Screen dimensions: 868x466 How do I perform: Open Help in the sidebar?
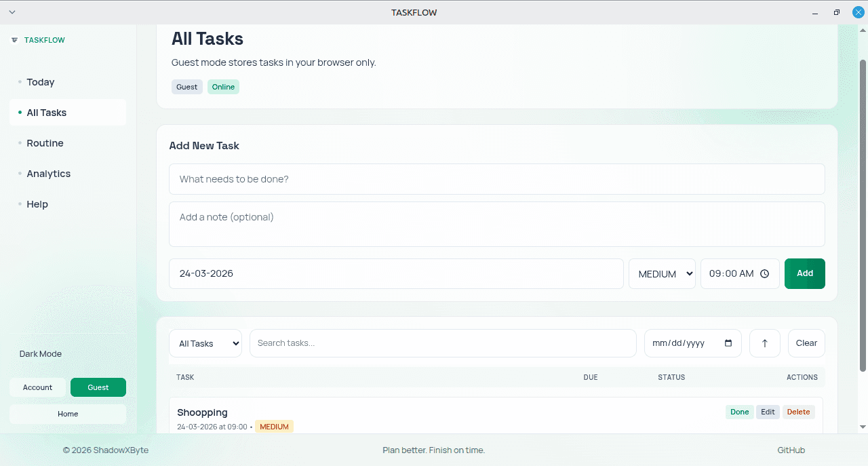68,204
